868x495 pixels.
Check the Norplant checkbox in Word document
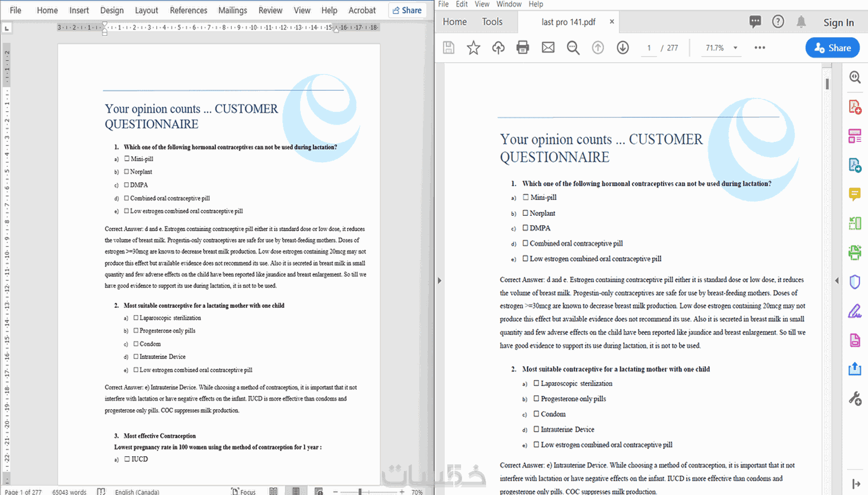point(127,171)
